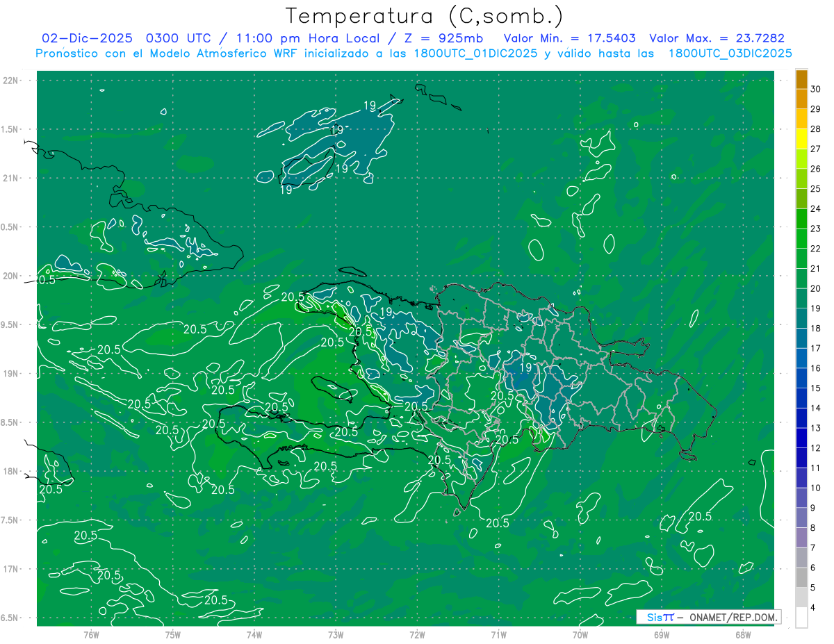The height and width of the screenshot is (644, 834).
Task: Select the orange swatch between 29 and 30
Action: 801,99
